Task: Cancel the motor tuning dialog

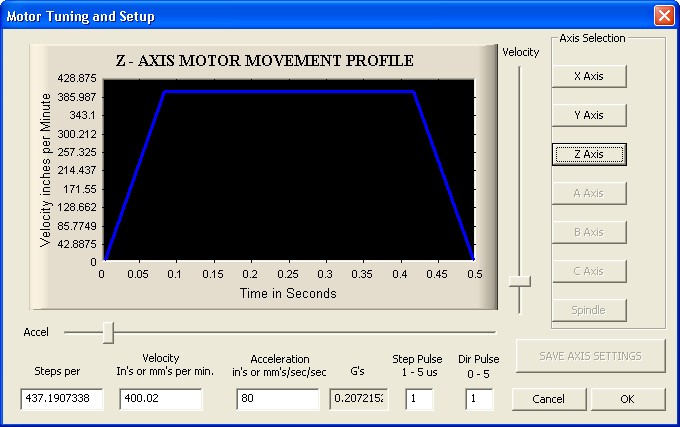Action: tap(548, 399)
